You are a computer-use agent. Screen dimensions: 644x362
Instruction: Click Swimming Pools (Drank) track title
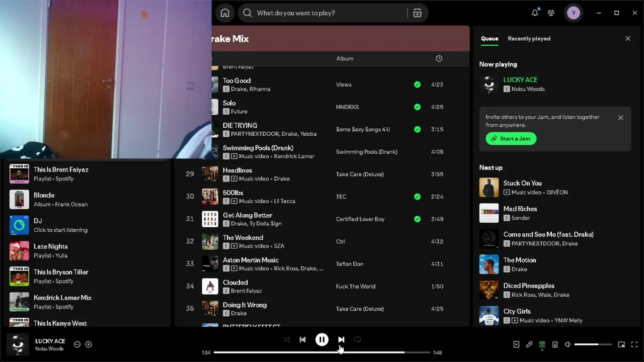pyautogui.click(x=258, y=148)
